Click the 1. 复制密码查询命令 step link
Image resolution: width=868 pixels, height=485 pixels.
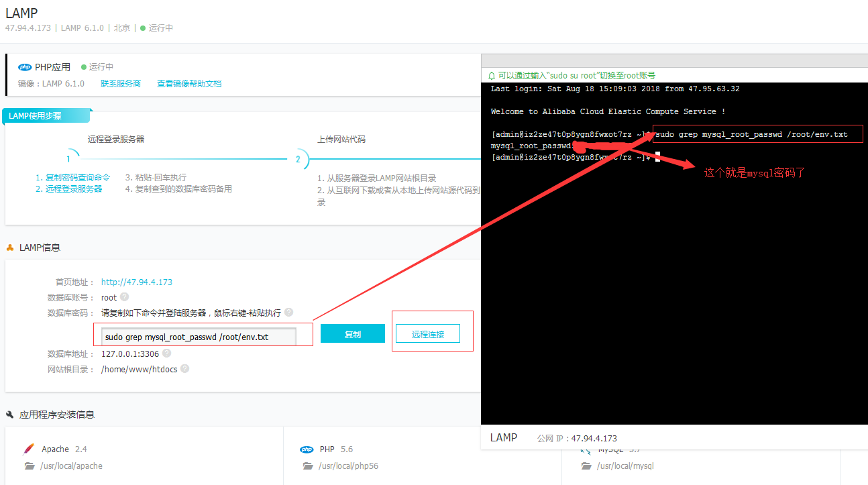click(x=72, y=178)
